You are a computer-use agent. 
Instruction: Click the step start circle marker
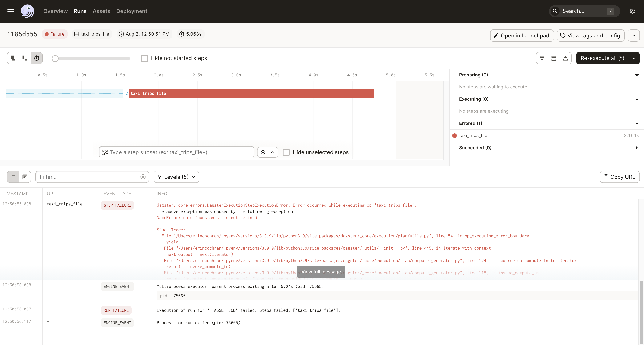tap(127, 94)
